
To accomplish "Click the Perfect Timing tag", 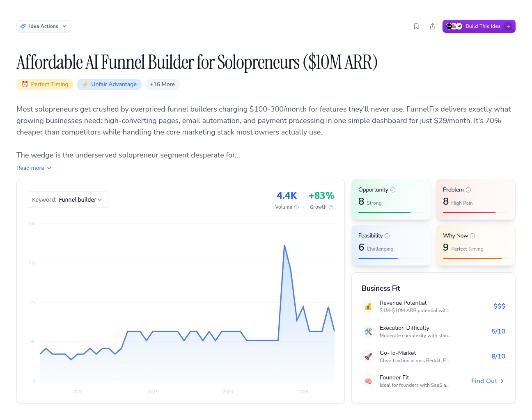I will (x=45, y=84).
